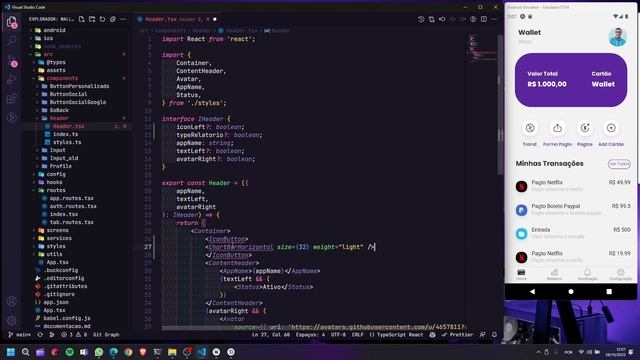Open the Explorer view in activity bar
Image resolution: width=640 pixels, height=360 pixels.
click(x=12, y=21)
